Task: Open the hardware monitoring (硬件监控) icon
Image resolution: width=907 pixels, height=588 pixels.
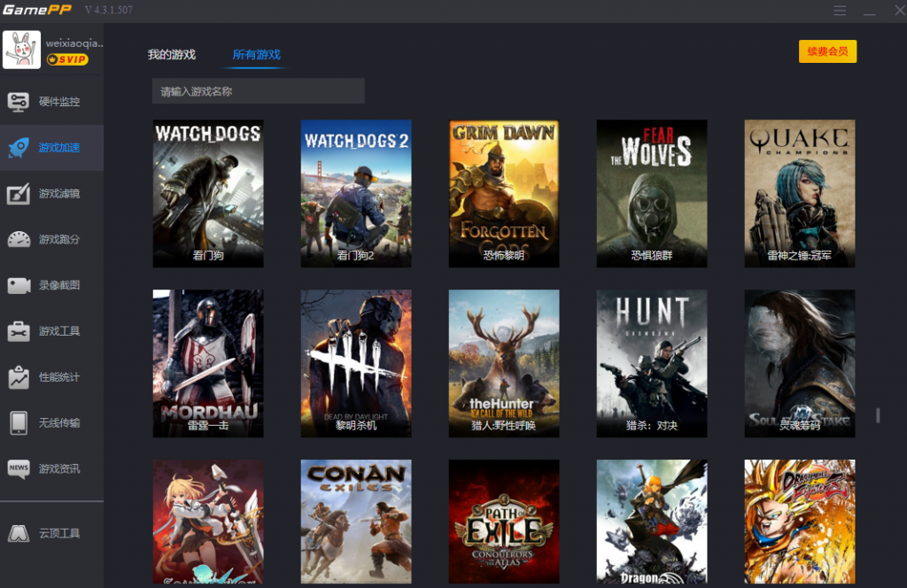Action: [x=18, y=102]
